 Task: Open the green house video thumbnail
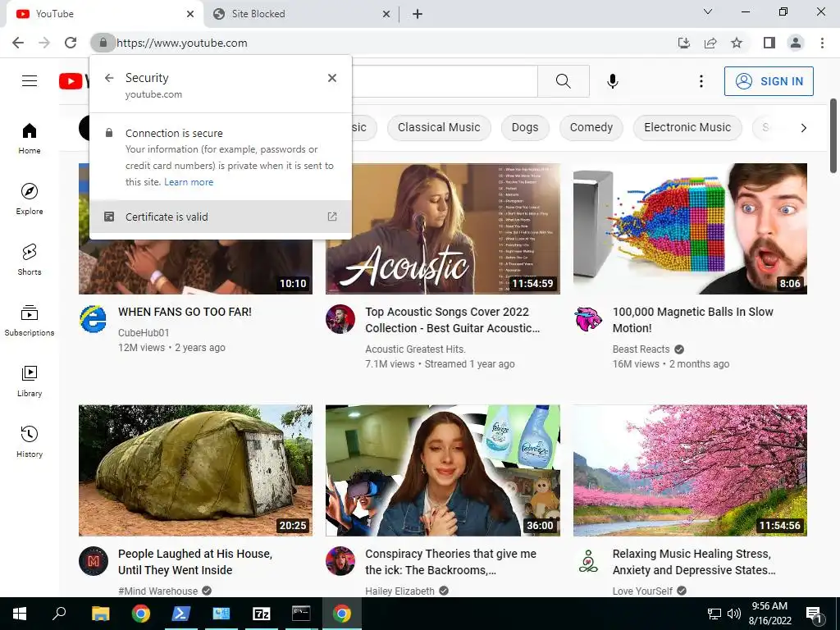tap(195, 470)
